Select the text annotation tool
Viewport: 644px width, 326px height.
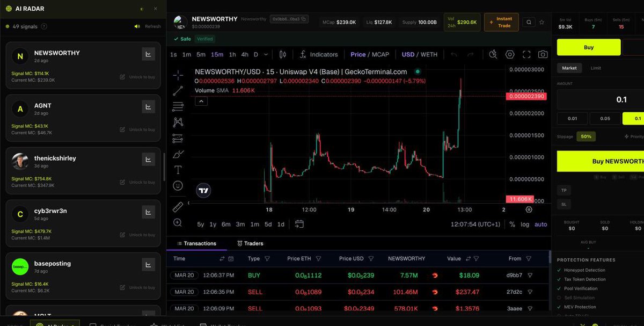(x=178, y=170)
